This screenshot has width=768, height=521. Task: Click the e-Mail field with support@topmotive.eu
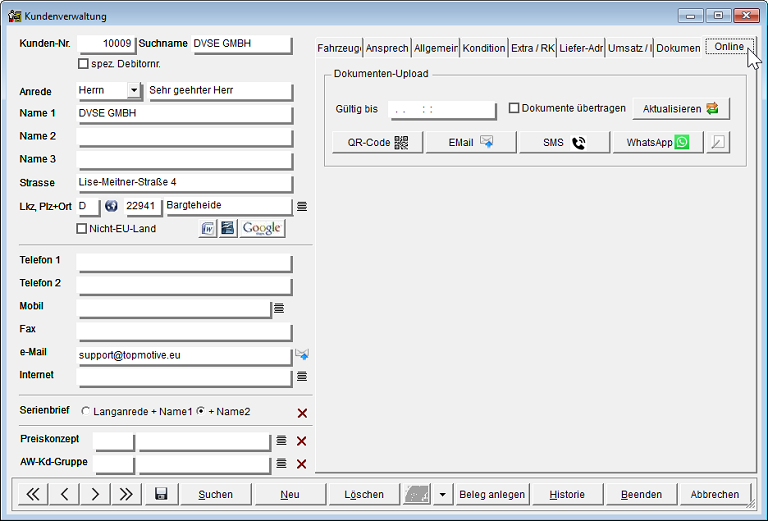[185, 356]
